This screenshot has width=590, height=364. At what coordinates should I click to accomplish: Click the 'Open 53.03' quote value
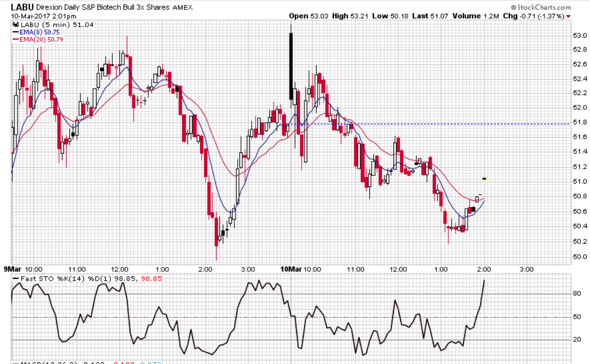click(x=308, y=16)
